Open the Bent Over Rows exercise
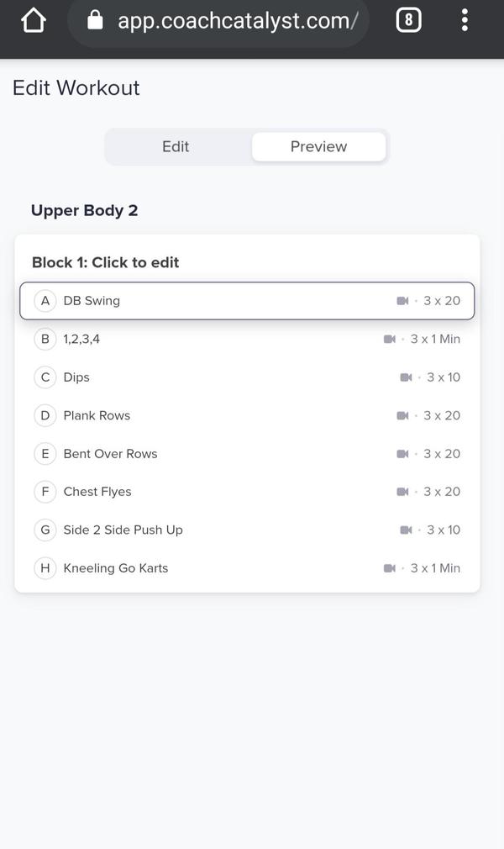Image resolution: width=504 pixels, height=849 pixels. (111, 454)
